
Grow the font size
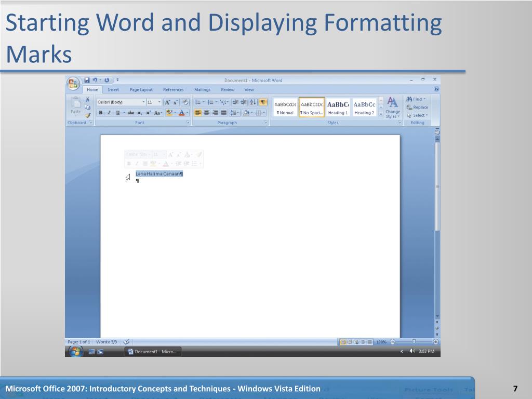[x=167, y=102]
